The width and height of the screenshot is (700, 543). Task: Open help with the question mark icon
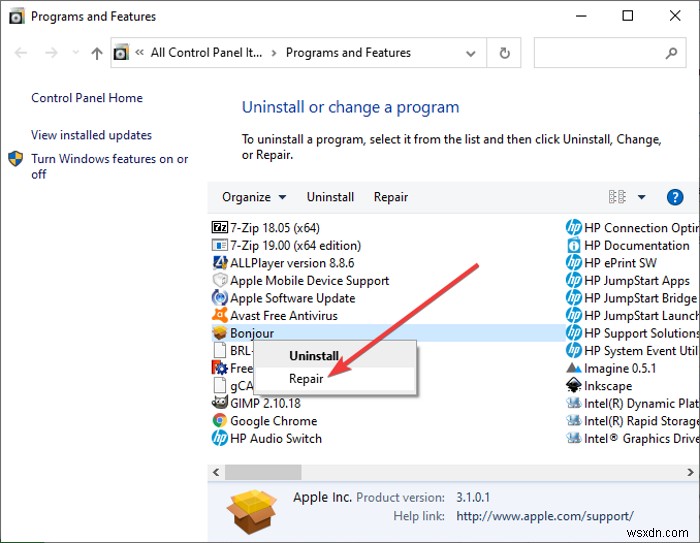(x=675, y=197)
